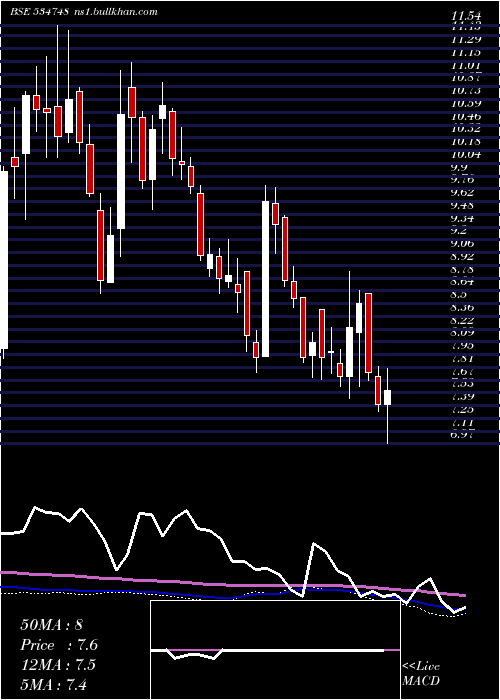Viewport: 500px width, 700px height.
Task: Click the 7.11 price axis label
Action: click(462, 423)
